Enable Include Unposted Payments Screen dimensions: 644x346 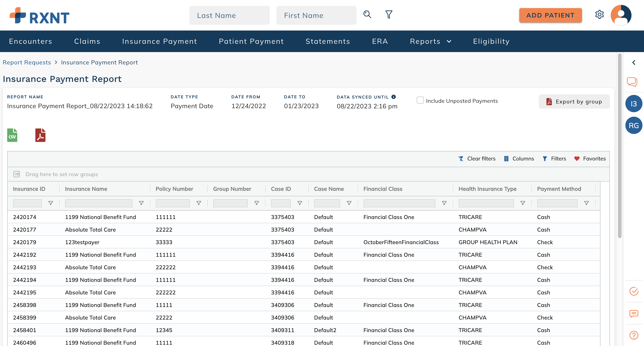[x=420, y=100]
